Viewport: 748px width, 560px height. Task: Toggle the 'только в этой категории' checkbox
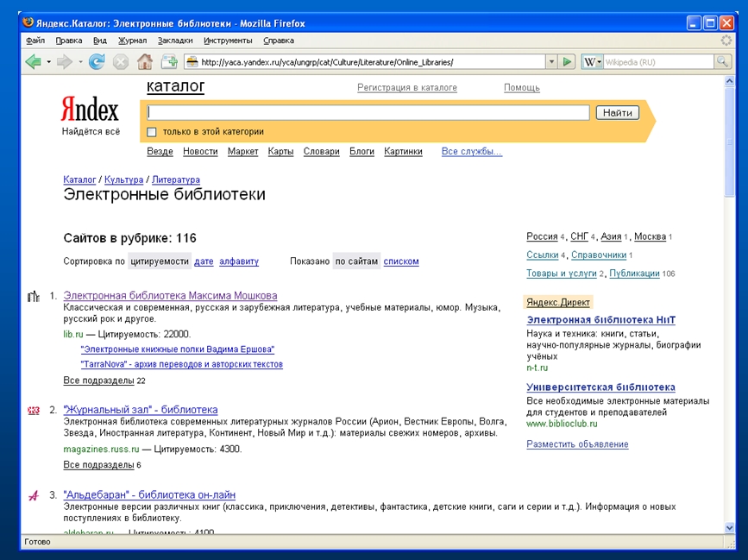[x=152, y=132]
